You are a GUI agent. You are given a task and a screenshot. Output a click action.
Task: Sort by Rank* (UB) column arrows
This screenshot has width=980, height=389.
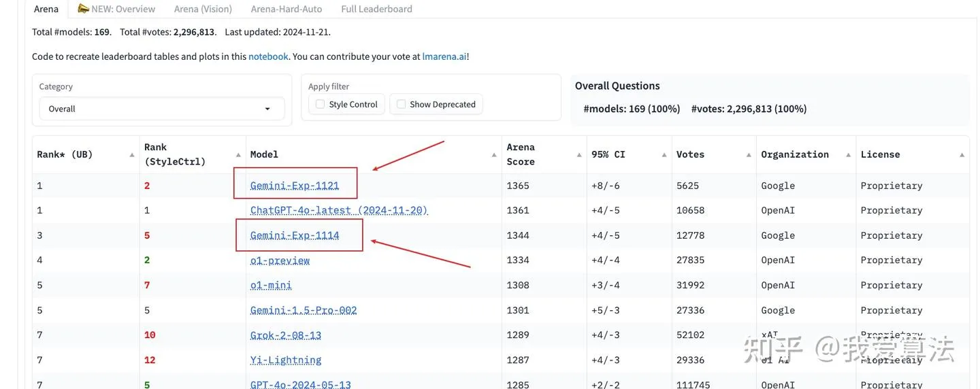click(132, 155)
